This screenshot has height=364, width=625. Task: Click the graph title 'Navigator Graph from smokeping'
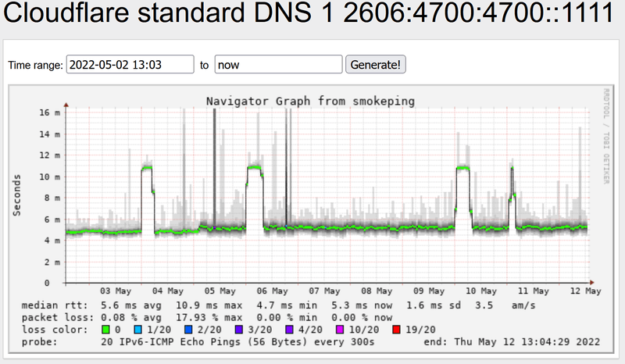[x=310, y=102]
